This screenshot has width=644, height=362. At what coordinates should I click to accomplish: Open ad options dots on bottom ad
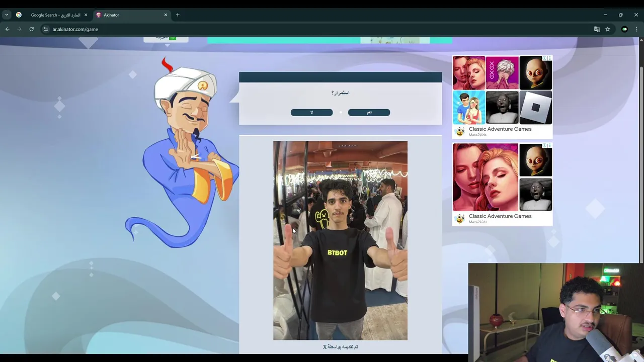tap(549, 146)
